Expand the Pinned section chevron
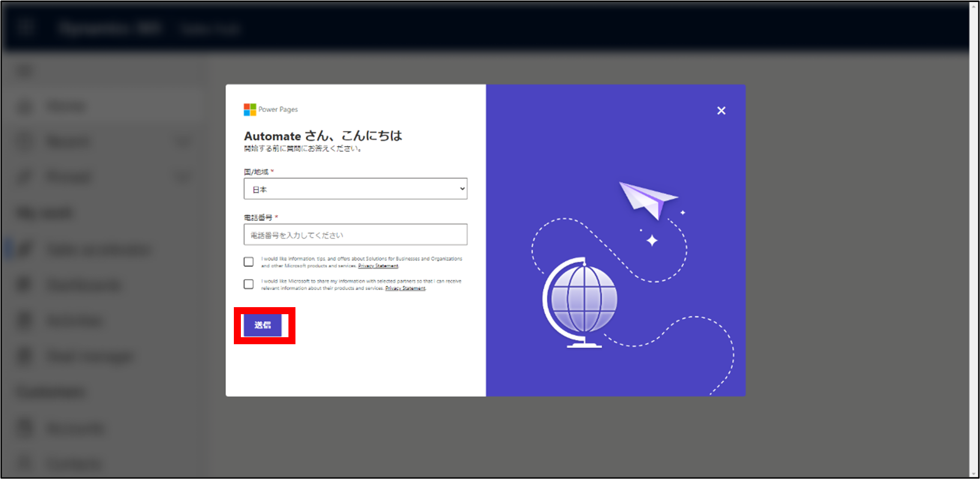 [x=183, y=177]
